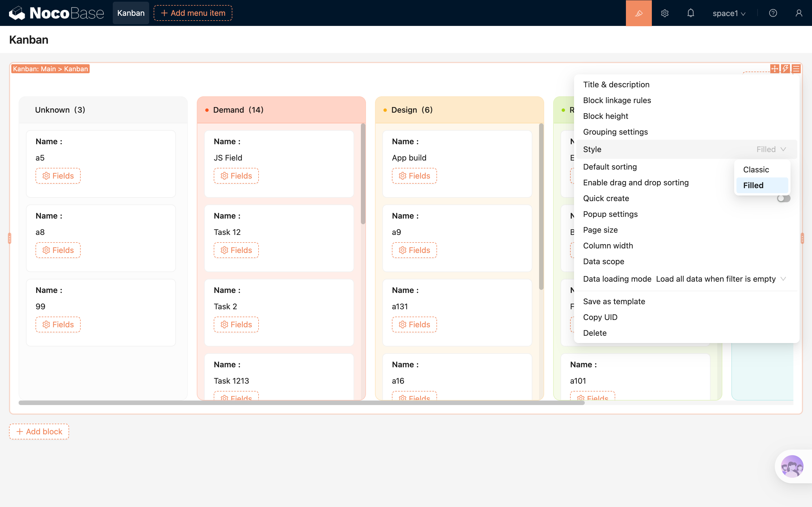Click the kanban horizontal scrollbar
Image resolution: width=812 pixels, height=507 pixels.
[x=301, y=403]
